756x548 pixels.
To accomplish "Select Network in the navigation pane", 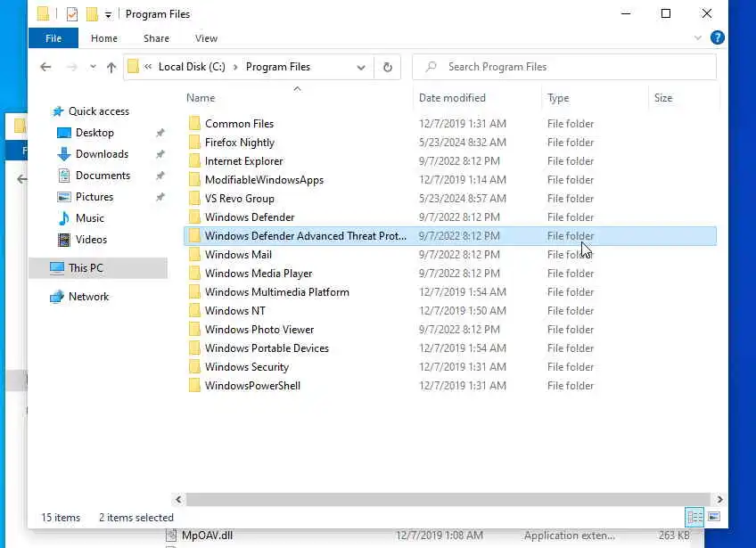I will point(89,297).
